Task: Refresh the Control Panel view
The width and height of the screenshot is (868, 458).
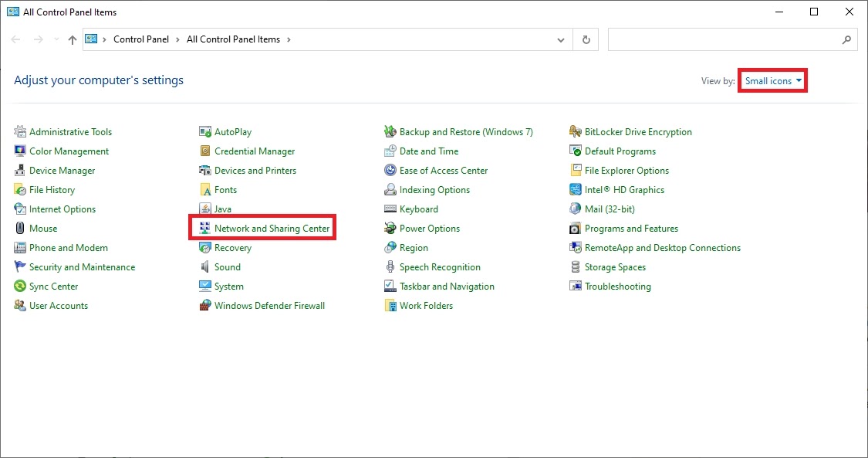Action: pos(586,40)
